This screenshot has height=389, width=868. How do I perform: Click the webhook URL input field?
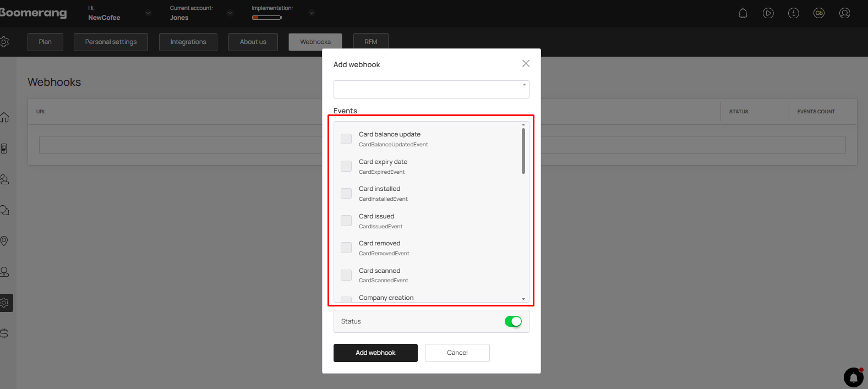(431, 90)
